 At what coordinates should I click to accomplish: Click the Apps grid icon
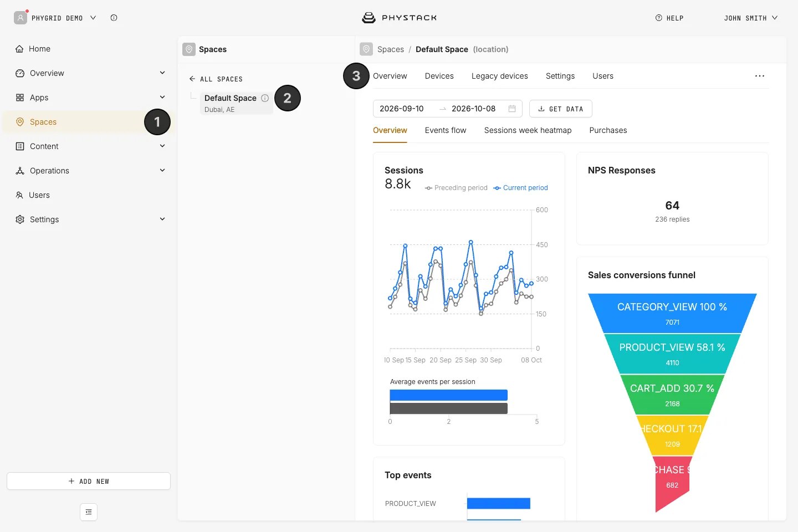[20, 98]
